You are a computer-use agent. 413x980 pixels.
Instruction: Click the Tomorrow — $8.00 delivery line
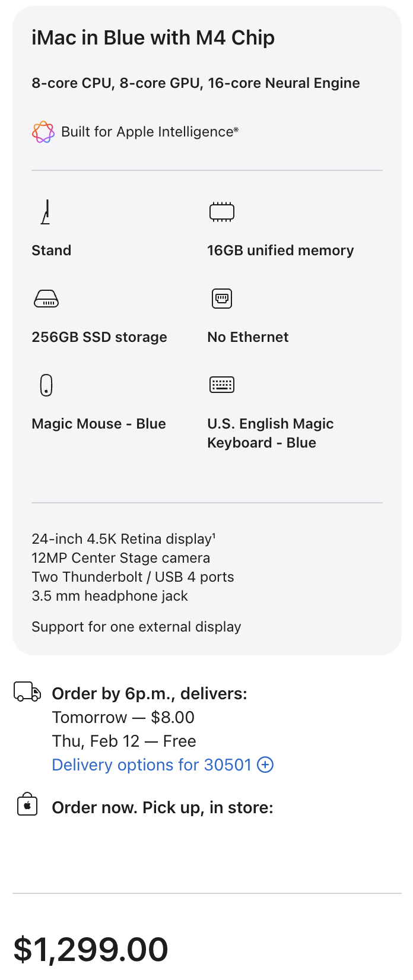coord(123,717)
